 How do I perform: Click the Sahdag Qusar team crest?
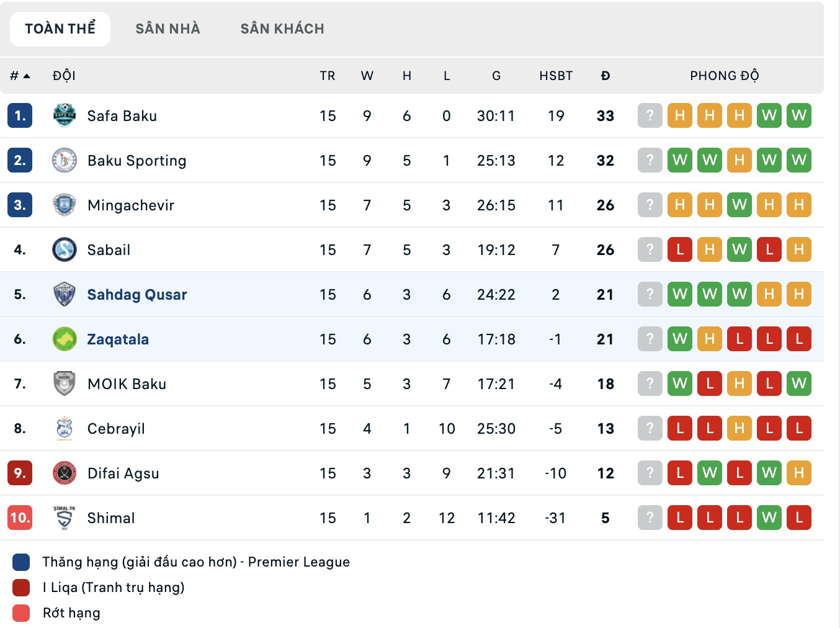(x=65, y=294)
